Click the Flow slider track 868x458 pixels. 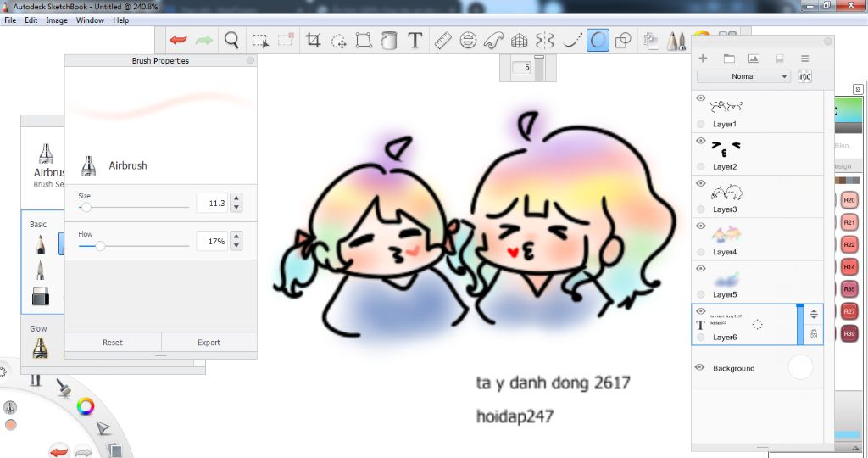coord(134,246)
